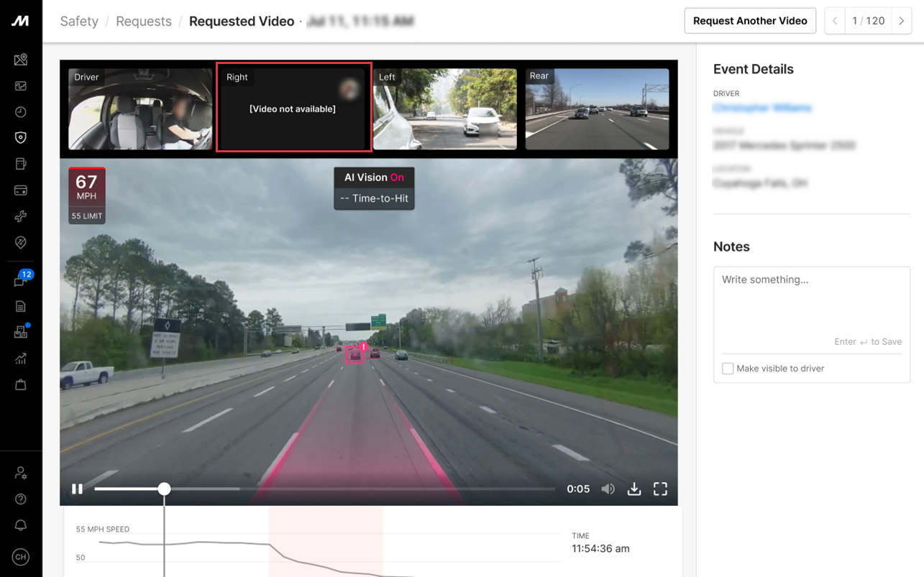Go to previous video with left chevron
Screen dimensions: 924x577
pyautogui.click(x=835, y=21)
